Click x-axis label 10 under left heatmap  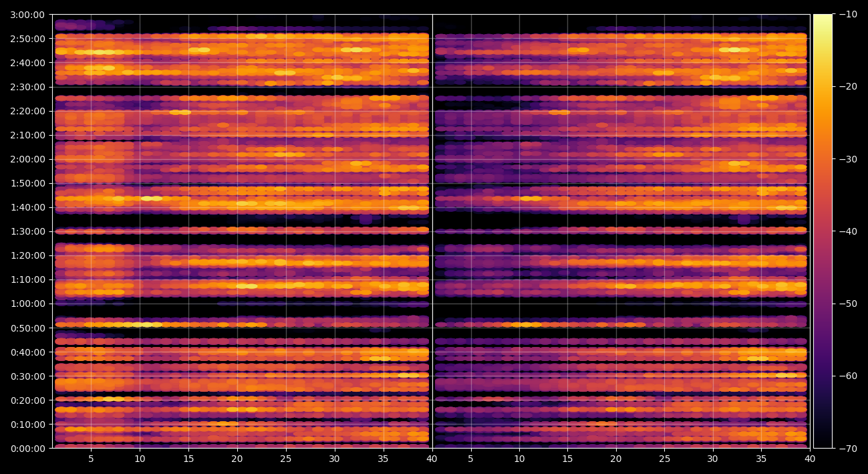[x=140, y=459]
